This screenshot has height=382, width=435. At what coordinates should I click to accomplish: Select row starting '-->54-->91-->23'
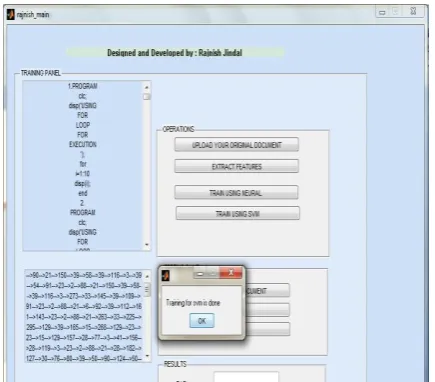tap(84, 286)
